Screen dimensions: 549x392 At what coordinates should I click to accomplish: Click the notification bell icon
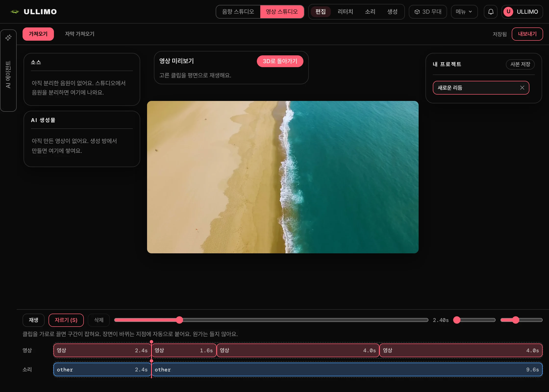(491, 12)
